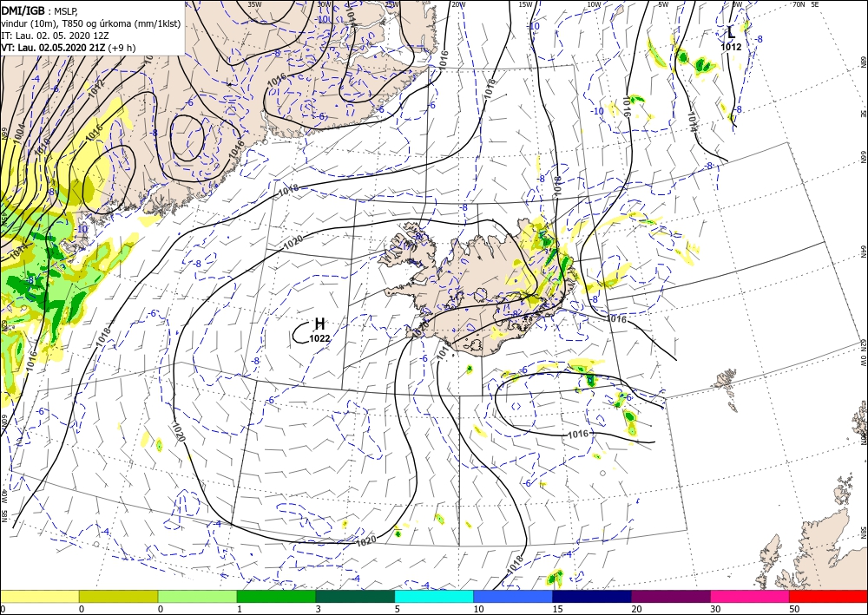This screenshot has width=868, height=615.
Task: Click the legend value '15'
Action: (x=557, y=610)
